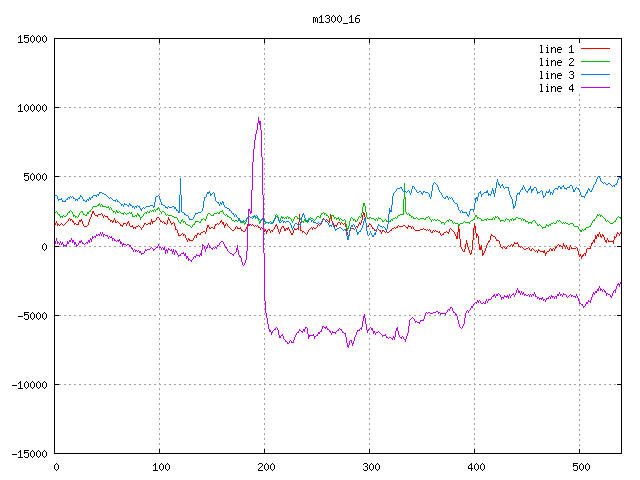Pick the blue line sample in legend
This screenshot has height=480, width=640.
pos(596,75)
